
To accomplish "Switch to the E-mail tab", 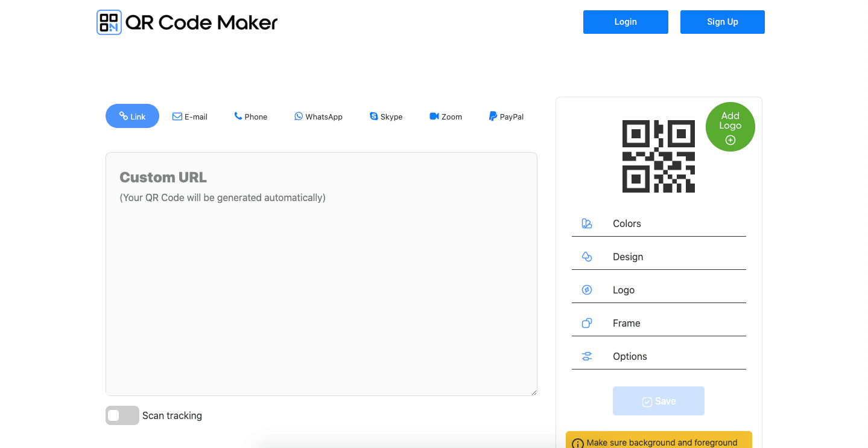I will tap(189, 116).
